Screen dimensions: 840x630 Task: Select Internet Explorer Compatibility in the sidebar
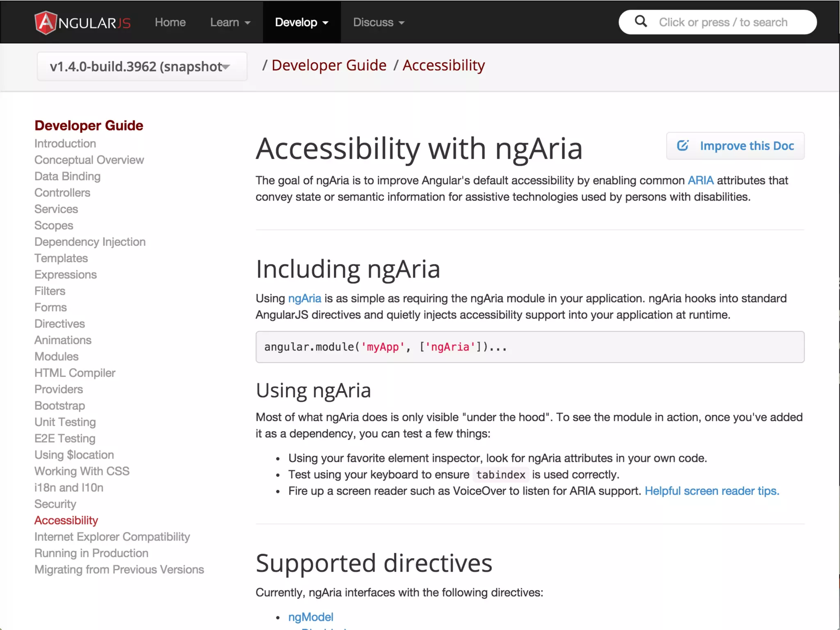click(x=112, y=537)
